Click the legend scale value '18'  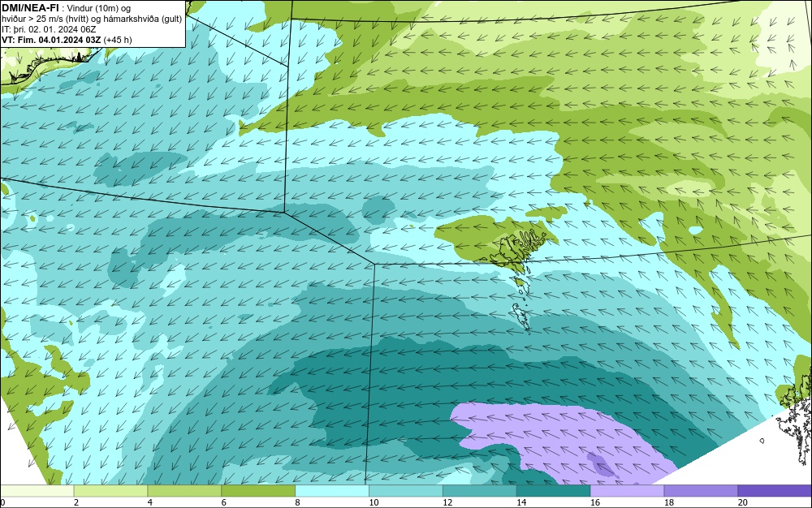[x=669, y=502]
